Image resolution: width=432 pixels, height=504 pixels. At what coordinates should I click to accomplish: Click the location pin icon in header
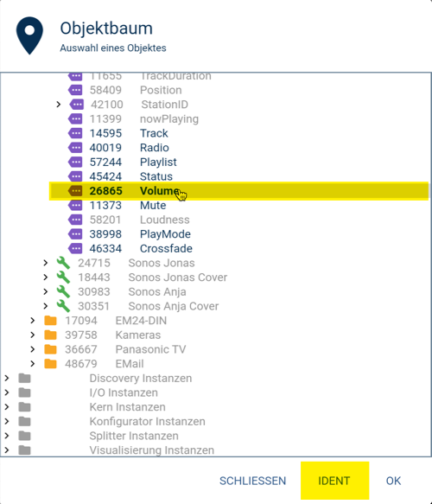29,35
